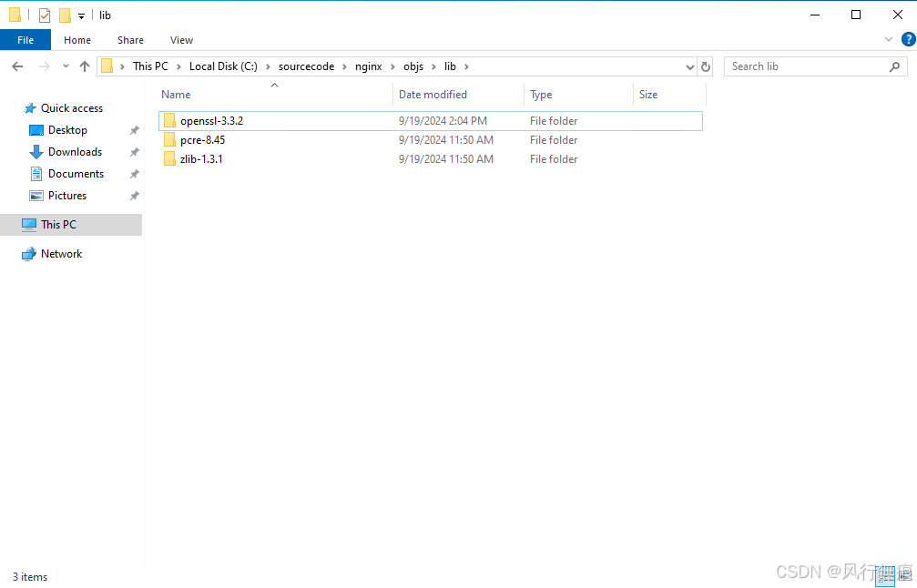
Task: Open the Help question mark icon
Action: [908, 39]
